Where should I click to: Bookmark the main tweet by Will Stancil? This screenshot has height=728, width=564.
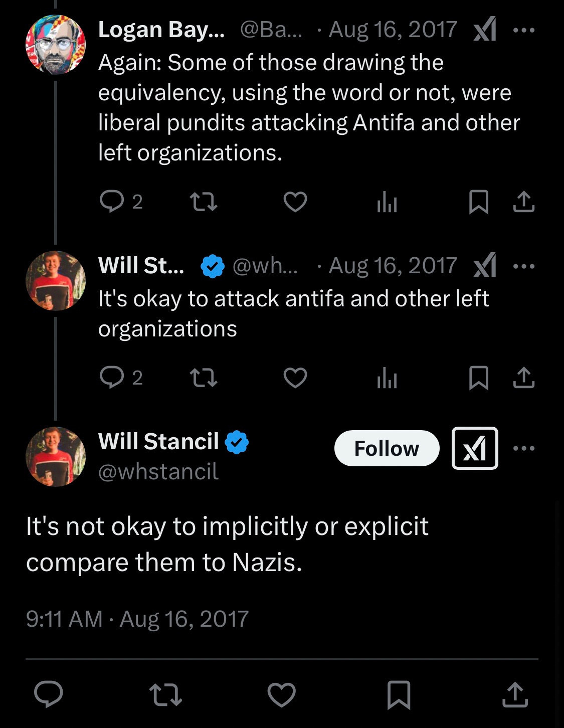tap(399, 694)
